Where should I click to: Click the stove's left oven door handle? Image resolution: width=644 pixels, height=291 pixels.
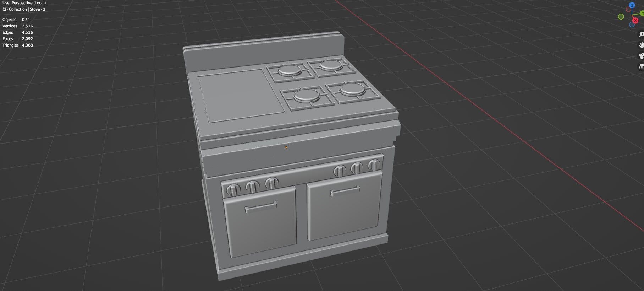261,207
